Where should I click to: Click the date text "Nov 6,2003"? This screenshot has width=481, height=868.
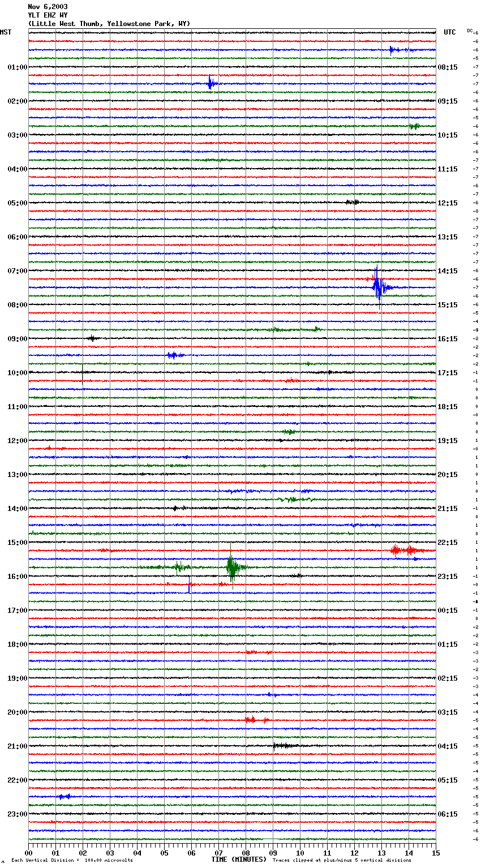click(x=48, y=7)
